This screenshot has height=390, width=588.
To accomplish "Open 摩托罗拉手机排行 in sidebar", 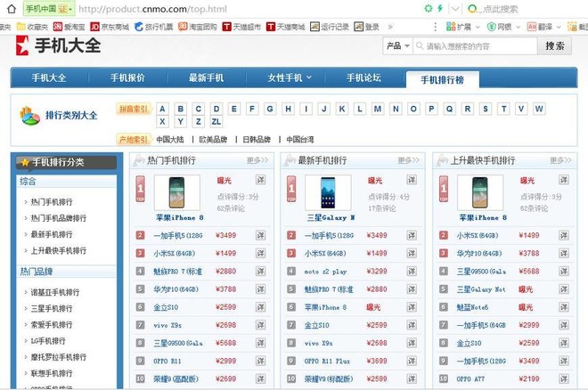I will (x=59, y=357).
